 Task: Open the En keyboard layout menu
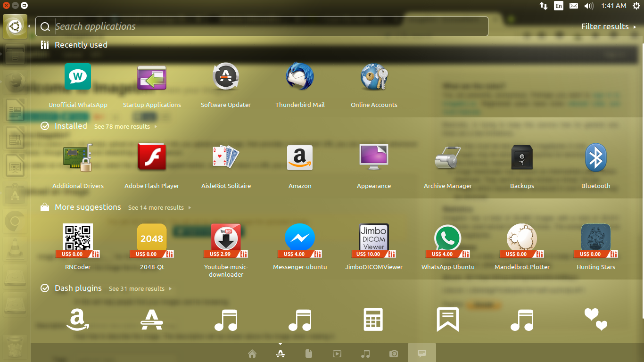tap(559, 6)
